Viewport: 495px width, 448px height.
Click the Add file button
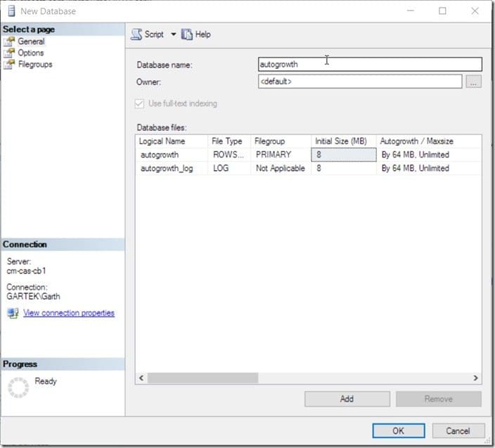[x=347, y=399]
